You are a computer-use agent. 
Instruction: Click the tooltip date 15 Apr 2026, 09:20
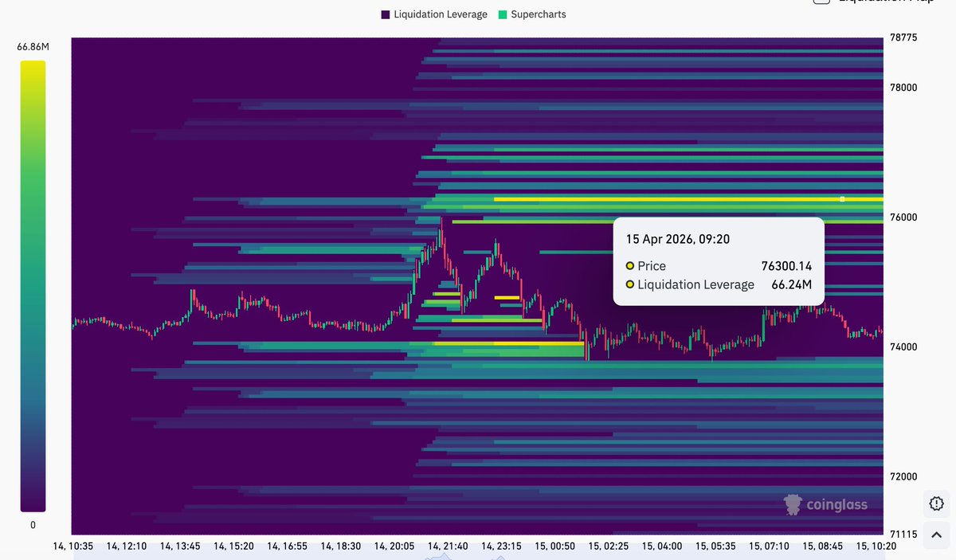tap(678, 239)
